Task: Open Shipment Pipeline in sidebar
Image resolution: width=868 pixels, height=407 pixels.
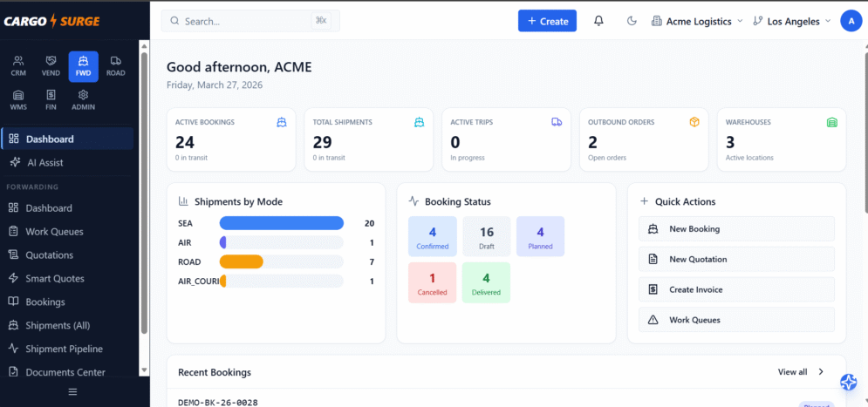Action: [67, 349]
